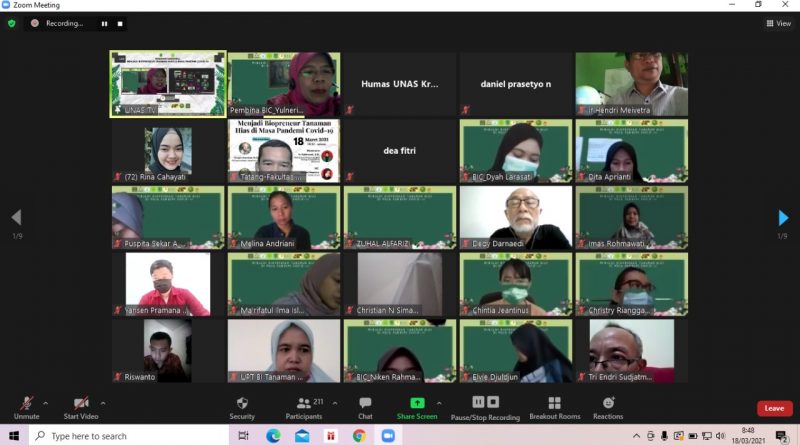Expand arrow next to Participants
This screenshot has width=800, height=445.
tap(335, 403)
